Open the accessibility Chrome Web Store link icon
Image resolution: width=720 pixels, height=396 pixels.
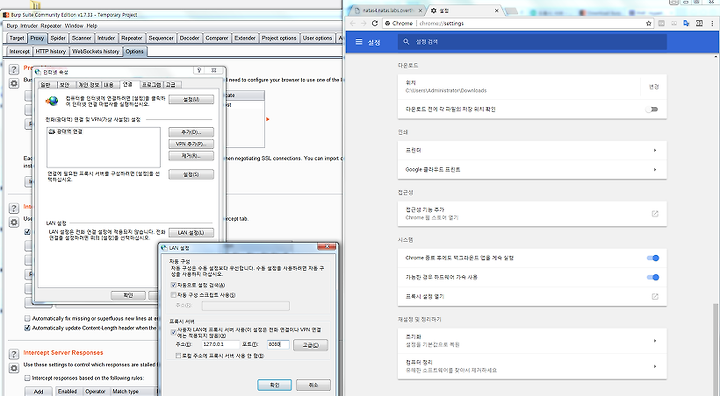655,214
